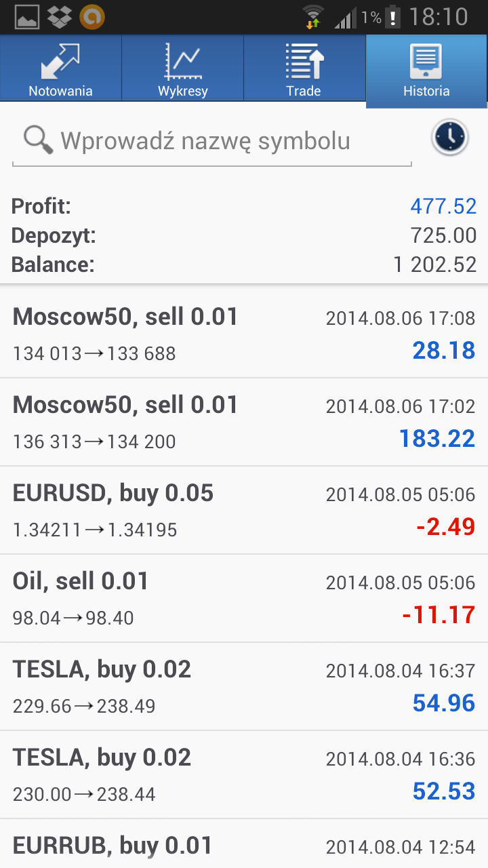Tap the picture icon in status bar
This screenshot has width=488, height=868.
click(27, 17)
